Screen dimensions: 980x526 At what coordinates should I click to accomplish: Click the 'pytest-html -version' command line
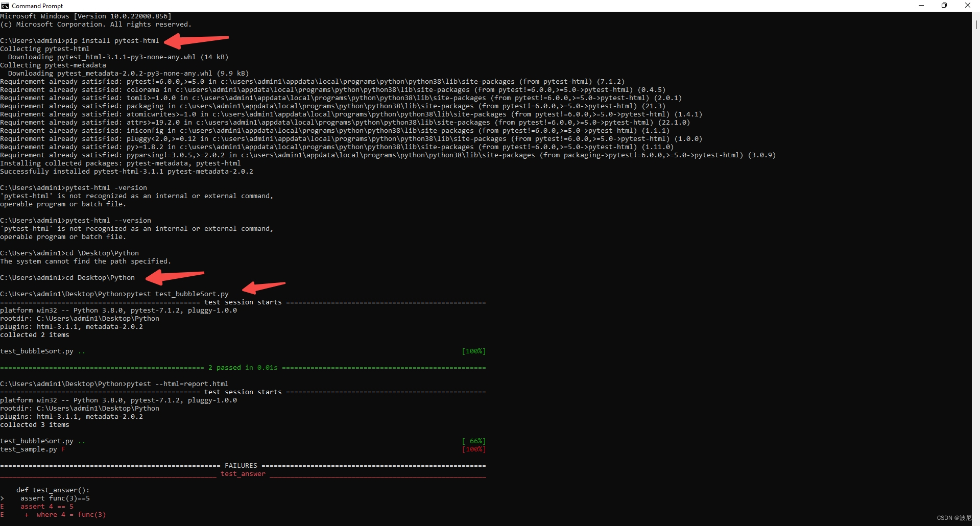click(x=74, y=188)
